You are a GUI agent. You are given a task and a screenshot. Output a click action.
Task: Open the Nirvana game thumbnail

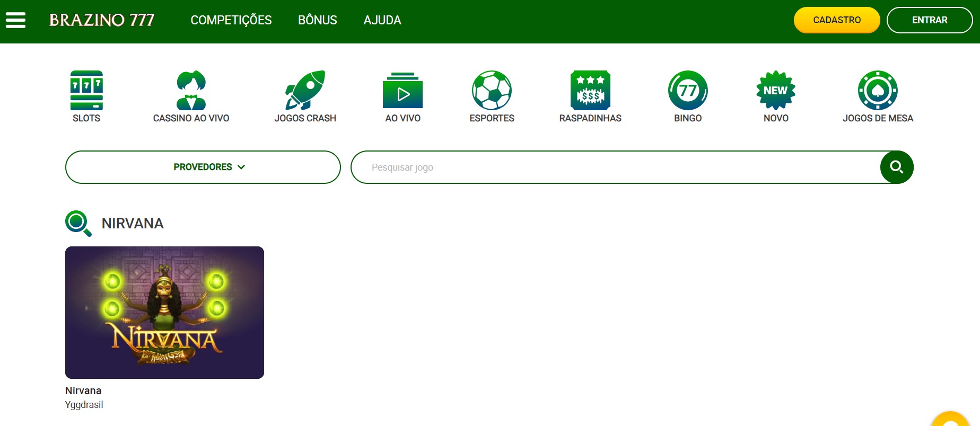pyautogui.click(x=164, y=313)
